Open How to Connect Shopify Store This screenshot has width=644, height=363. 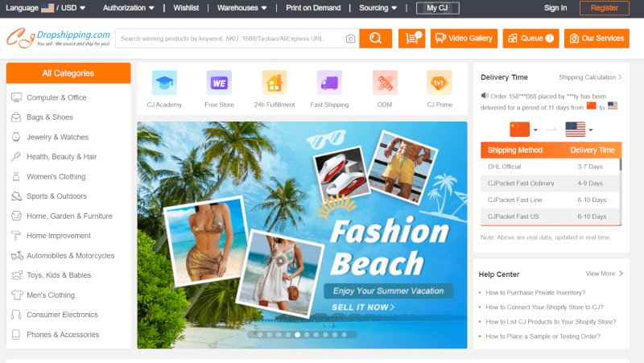point(544,307)
